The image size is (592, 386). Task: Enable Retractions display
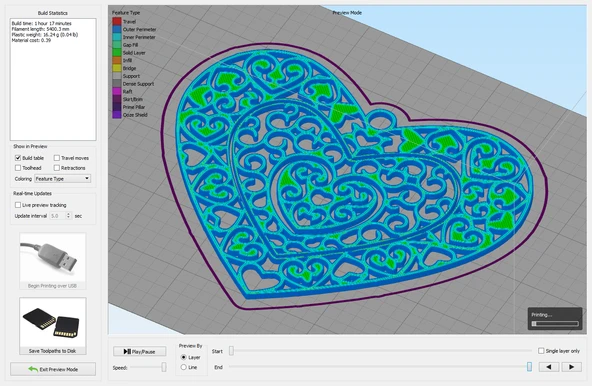(x=57, y=168)
